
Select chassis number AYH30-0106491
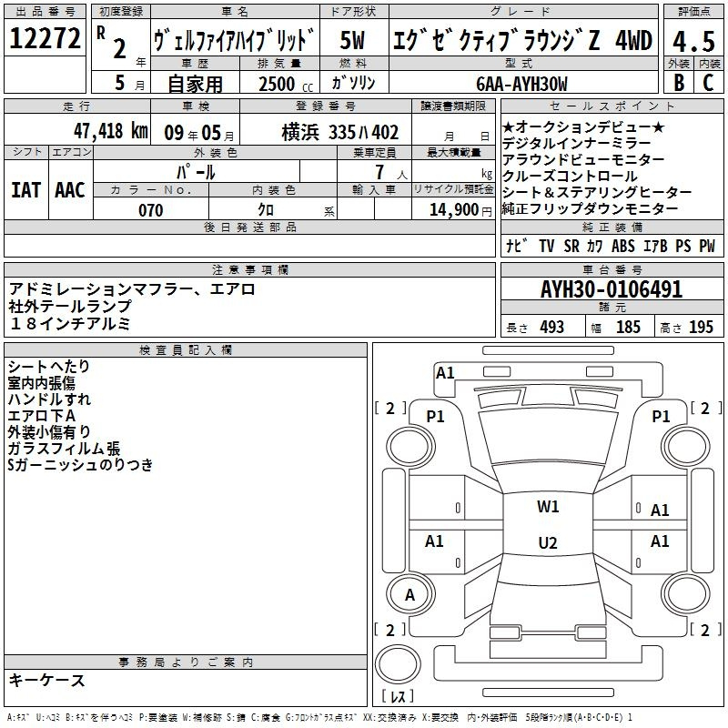point(611,289)
